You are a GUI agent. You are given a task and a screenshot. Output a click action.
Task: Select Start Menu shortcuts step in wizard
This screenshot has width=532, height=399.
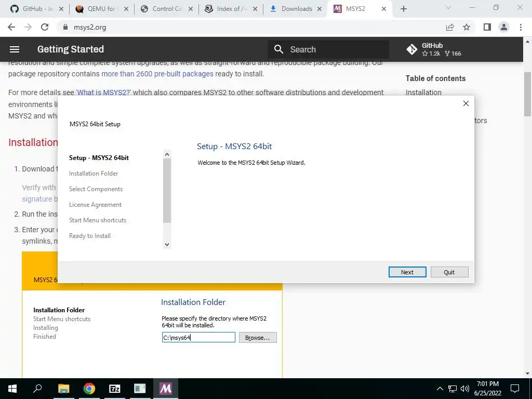click(x=98, y=220)
